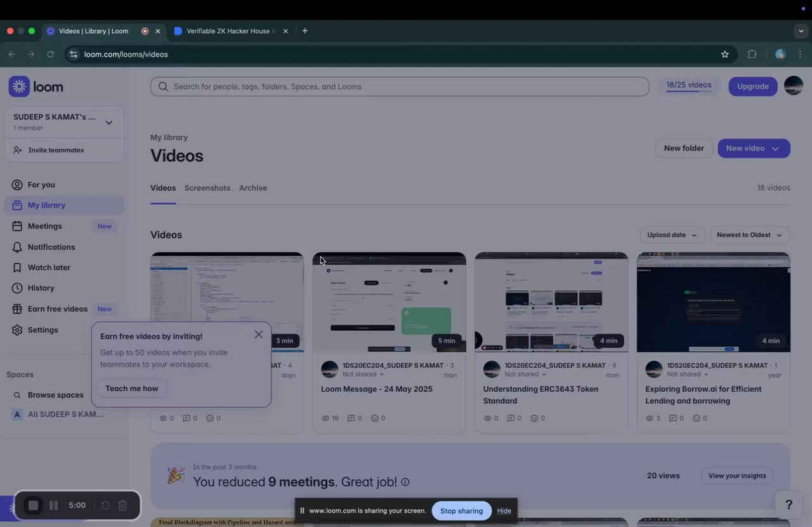Click the Loom Message - 24 May 2025 title

tap(377, 389)
